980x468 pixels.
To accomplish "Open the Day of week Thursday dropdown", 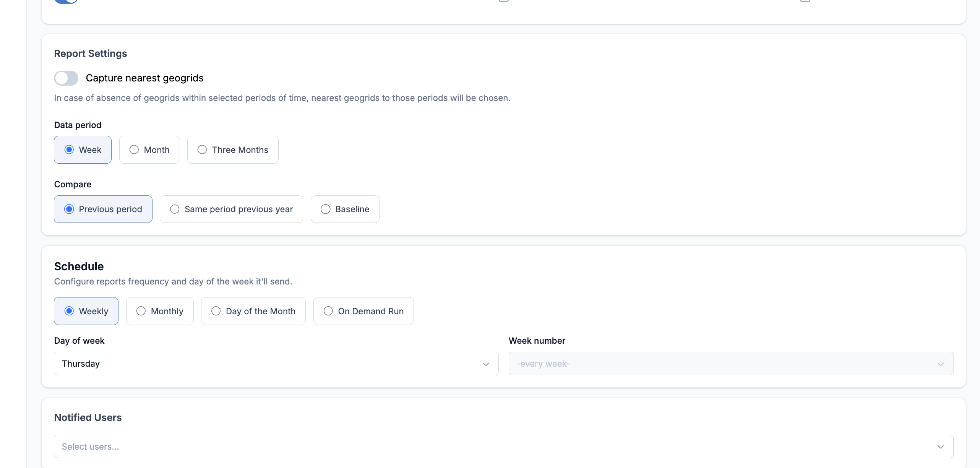I will click(268, 364).
